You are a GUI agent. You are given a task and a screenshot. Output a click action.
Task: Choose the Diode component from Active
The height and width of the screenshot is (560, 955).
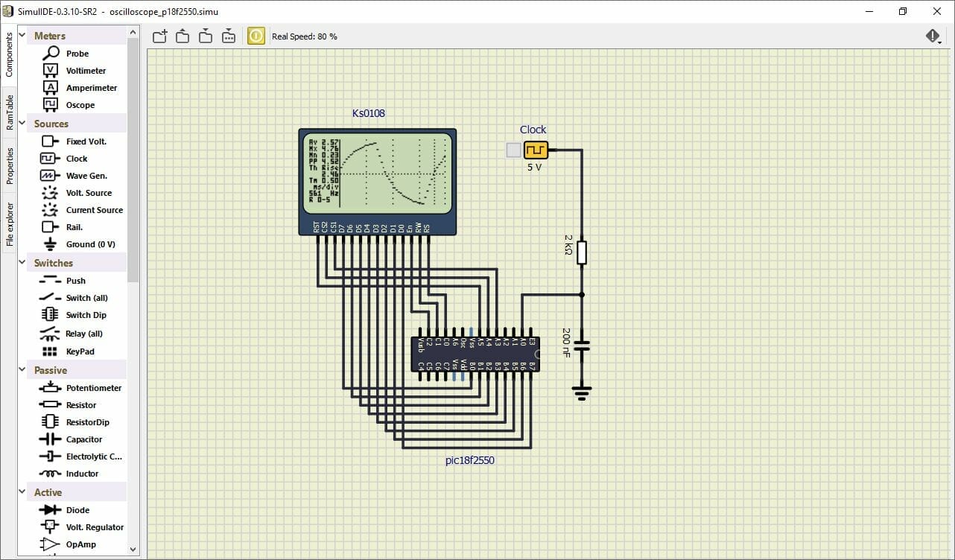77,510
